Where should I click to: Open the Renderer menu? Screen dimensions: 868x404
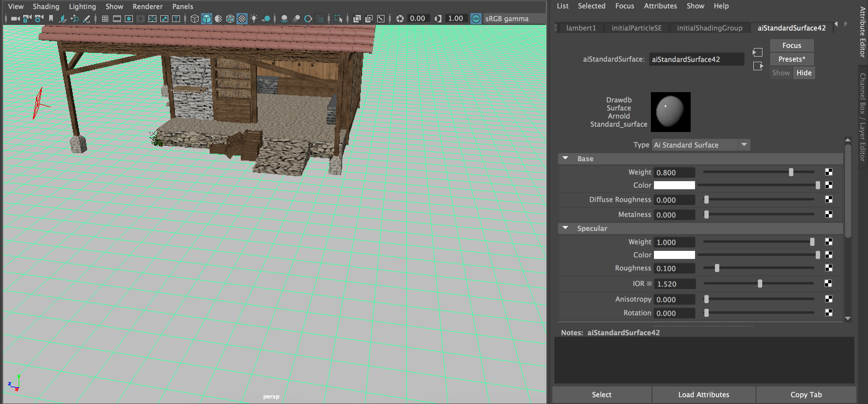(x=147, y=6)
